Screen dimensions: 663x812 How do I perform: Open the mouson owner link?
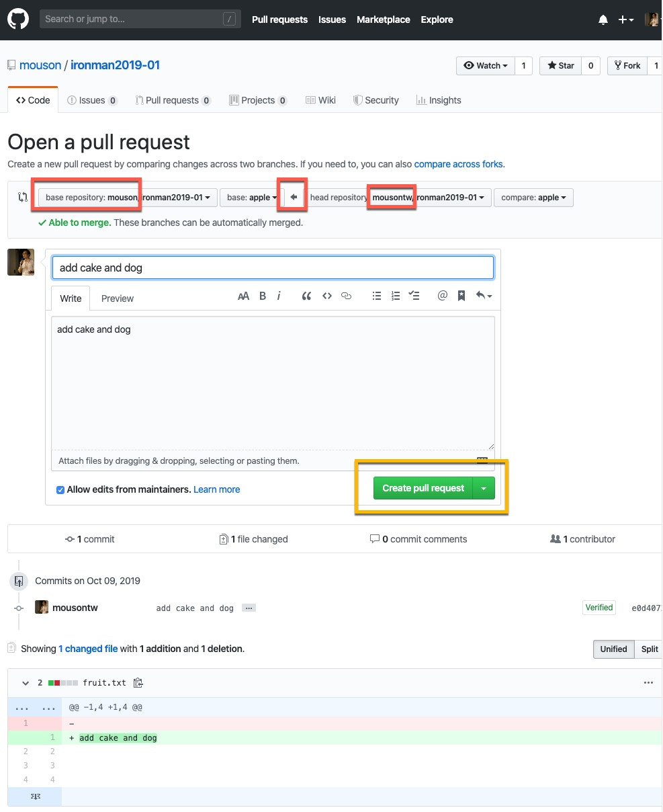click(40, 65)
